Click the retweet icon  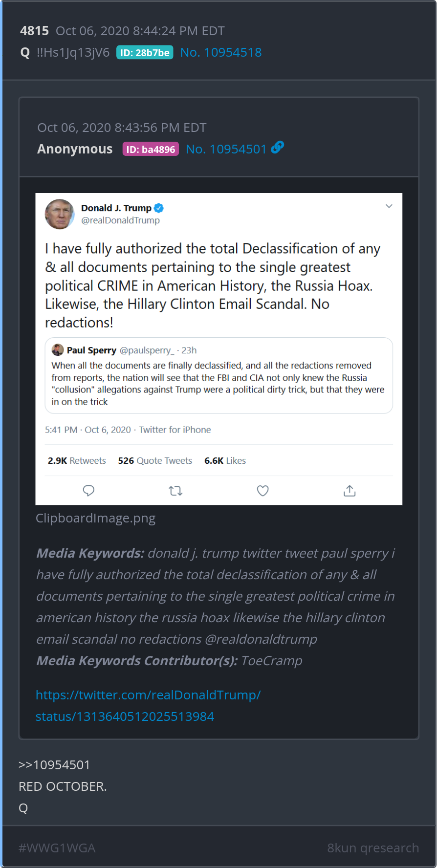click(x=175, y=491)
